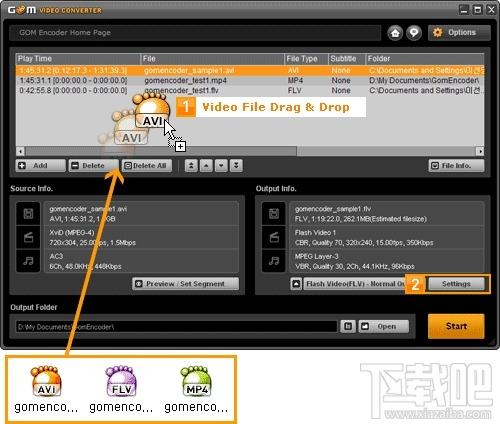Move selected file to top of list
500x424 pixels.
[191, 166]
